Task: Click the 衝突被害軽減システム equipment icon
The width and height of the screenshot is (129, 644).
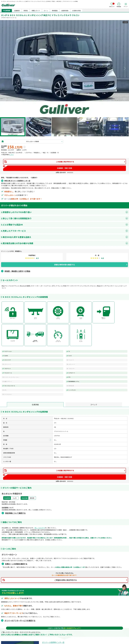Action: (x=35, y=335)
